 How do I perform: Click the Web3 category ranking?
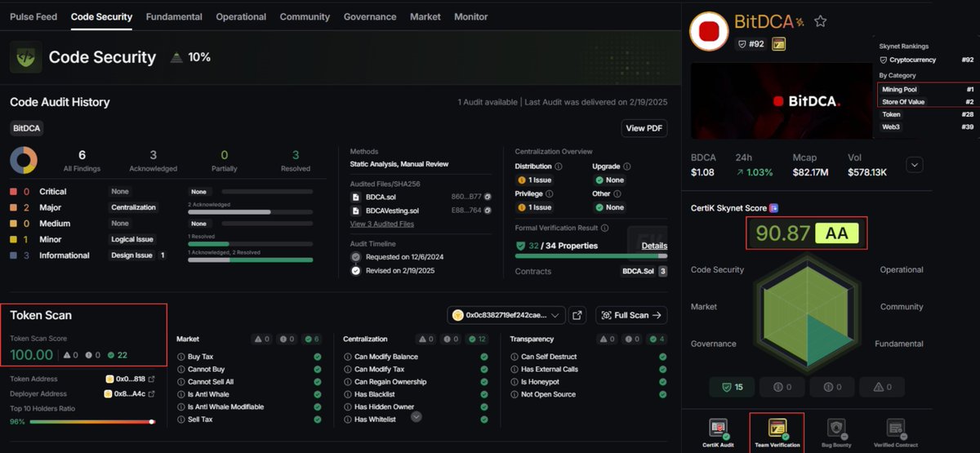pyautogui.click(x=927, y=127)
